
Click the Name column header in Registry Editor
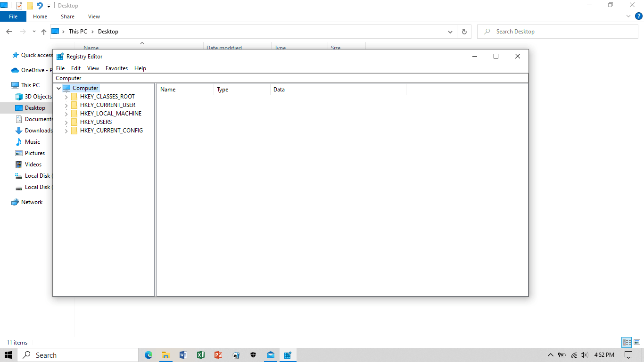185,90
